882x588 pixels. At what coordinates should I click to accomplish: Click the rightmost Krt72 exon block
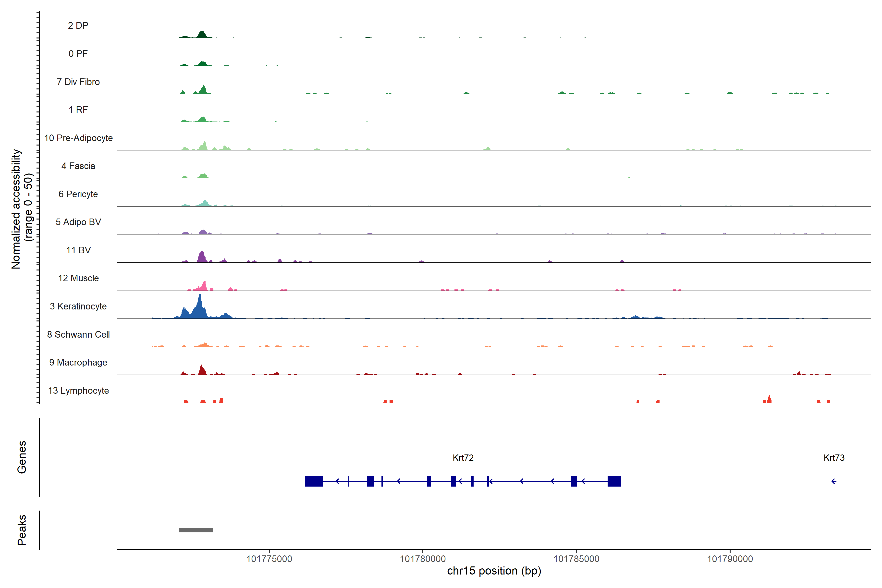coord(614,481)
